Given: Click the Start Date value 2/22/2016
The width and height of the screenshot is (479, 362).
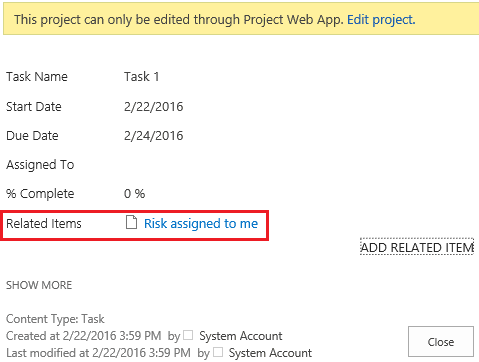Looking at the screenshot, I should (154, 107).
